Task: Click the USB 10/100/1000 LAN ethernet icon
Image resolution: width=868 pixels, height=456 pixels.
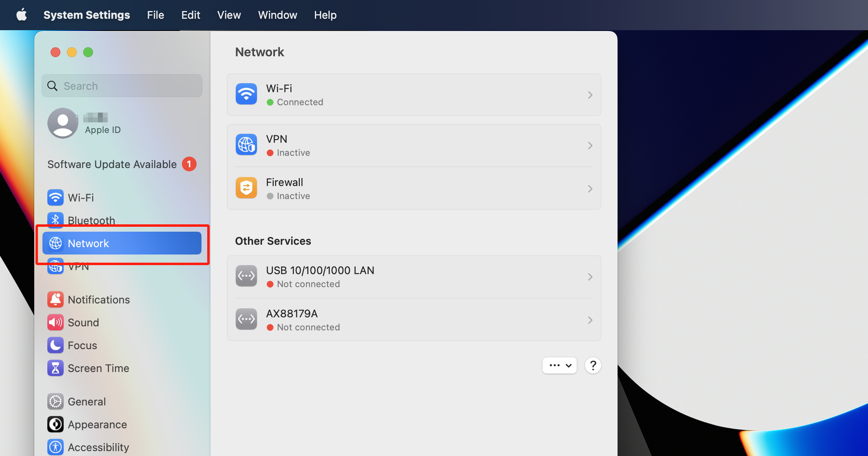Action: pos(246,276)
